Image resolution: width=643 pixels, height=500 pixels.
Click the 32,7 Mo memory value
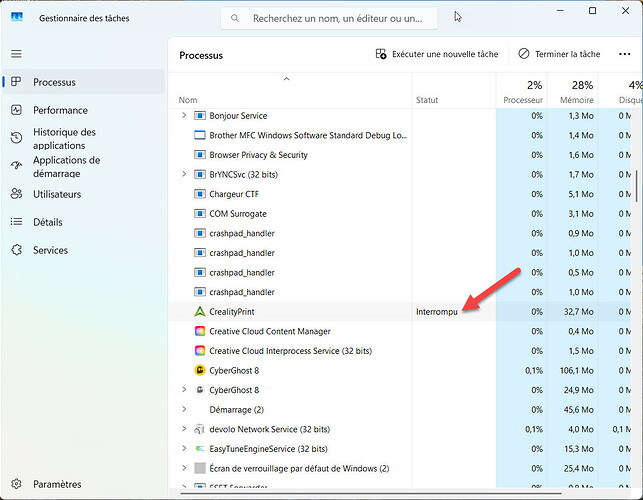point(579,312)
